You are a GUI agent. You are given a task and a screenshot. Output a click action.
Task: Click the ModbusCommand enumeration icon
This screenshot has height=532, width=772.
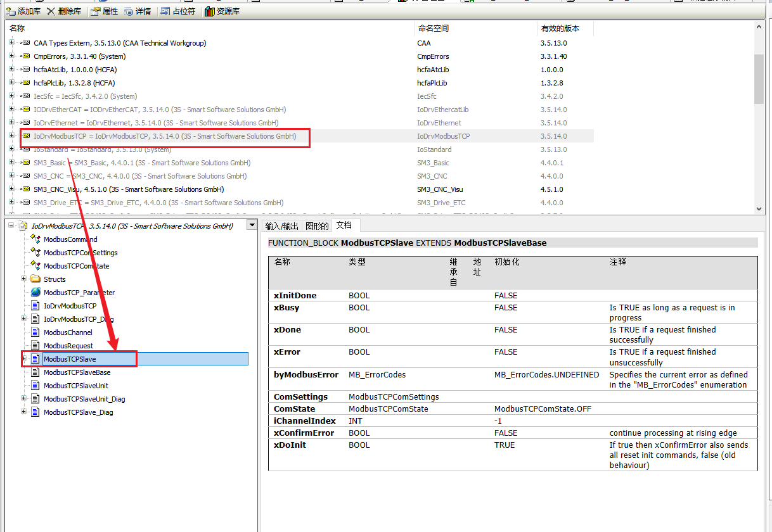pos(35,239)
